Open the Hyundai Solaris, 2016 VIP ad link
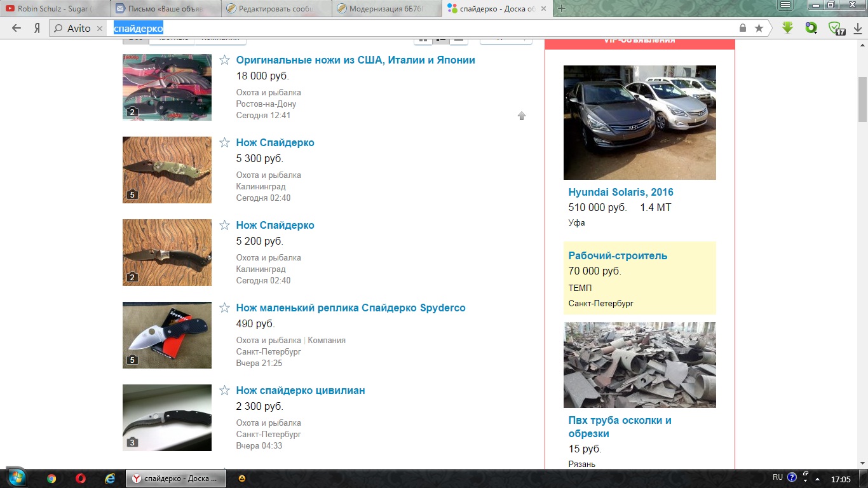This screenshot has width=868, height=488. click(621, 192)
